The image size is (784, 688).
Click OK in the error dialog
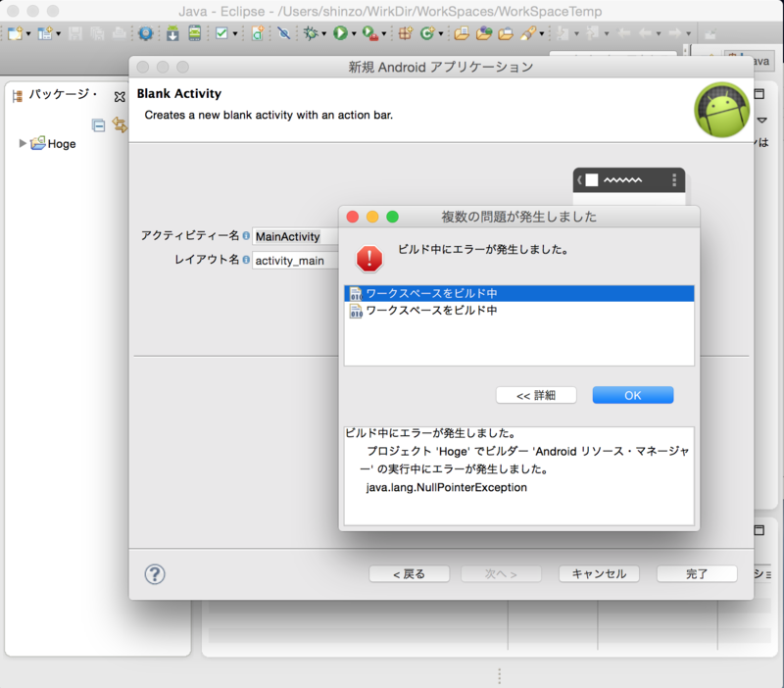[633, 396]
